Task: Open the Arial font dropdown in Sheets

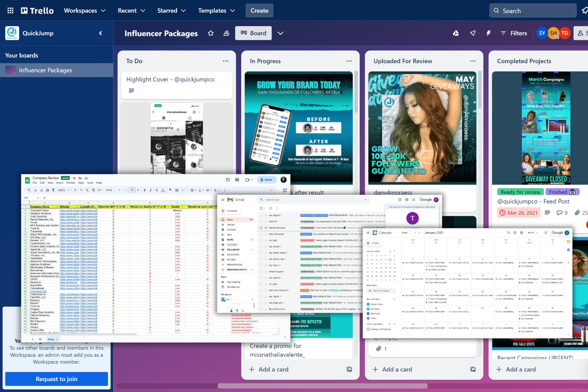Action: (x=113, y=190)
